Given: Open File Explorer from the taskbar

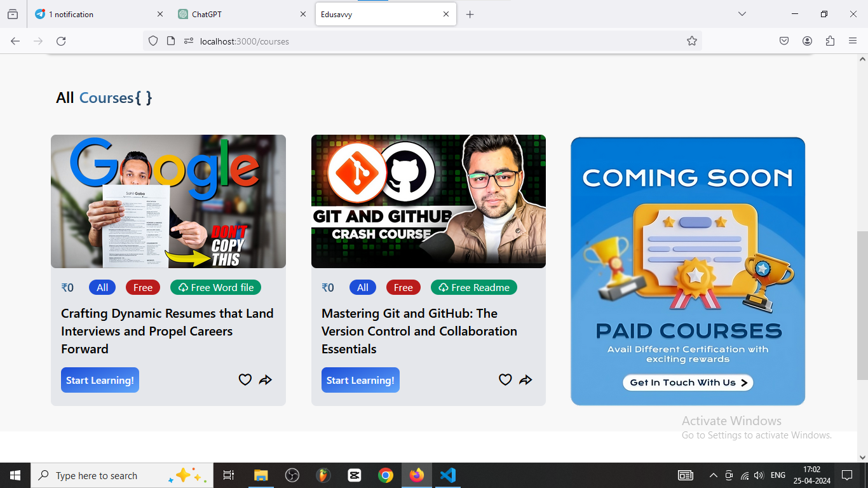Looking at the screenshot, I should [261, 475].
